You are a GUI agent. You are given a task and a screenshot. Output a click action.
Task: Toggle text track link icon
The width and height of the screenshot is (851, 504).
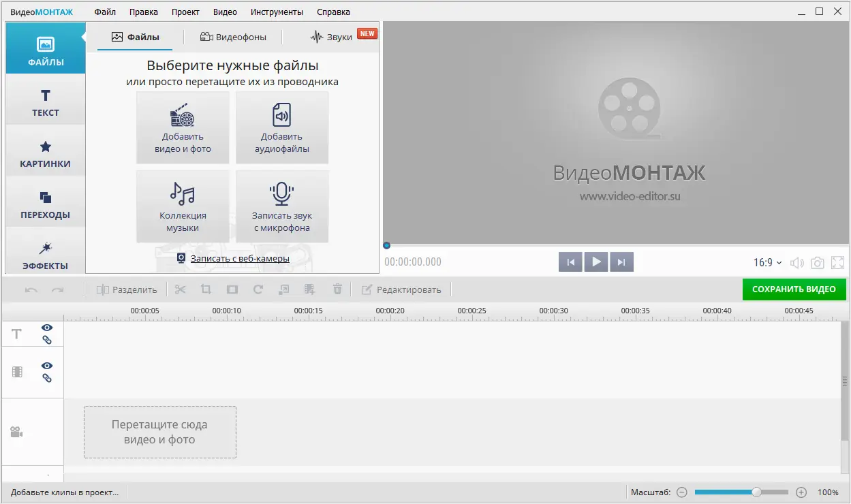47,340
